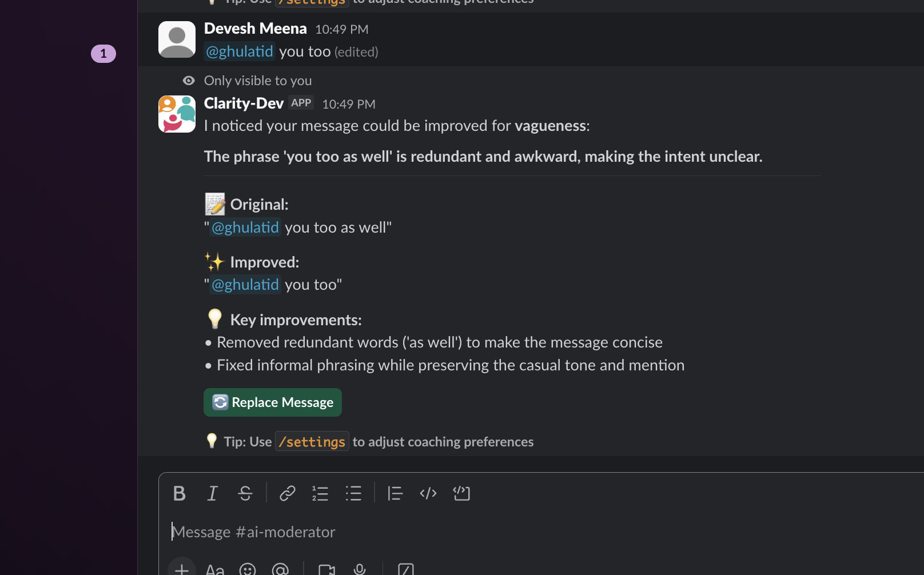Format text as a blockquote
Image resolution: width=924 pixels, height=575 pixels.
(x=395, y=493)
